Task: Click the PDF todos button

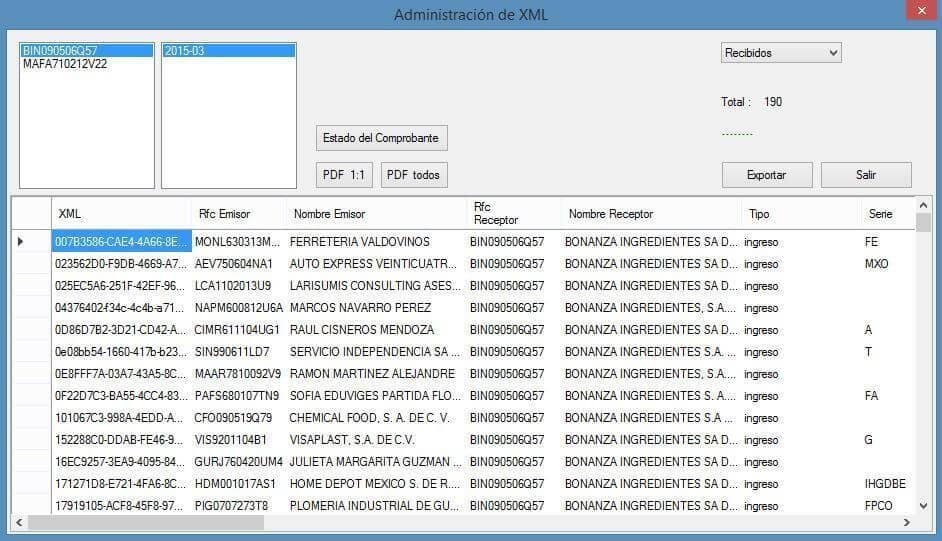Action: click(414, 175)
